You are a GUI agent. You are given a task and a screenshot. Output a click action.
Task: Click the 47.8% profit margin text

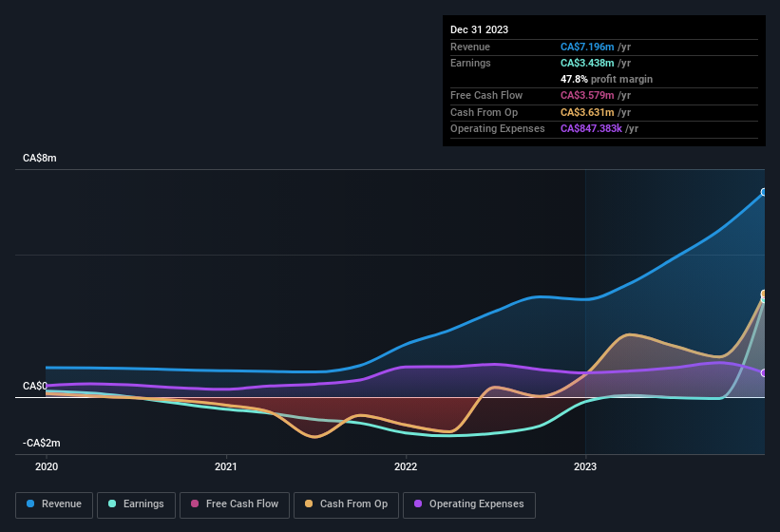click(606, 79)
